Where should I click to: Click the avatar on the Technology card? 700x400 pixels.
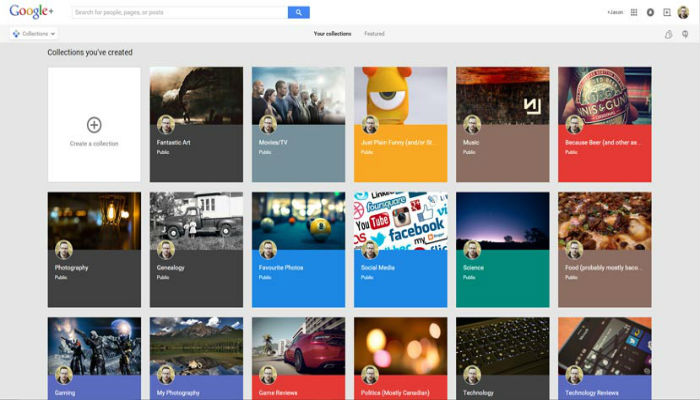coord(472,375)
